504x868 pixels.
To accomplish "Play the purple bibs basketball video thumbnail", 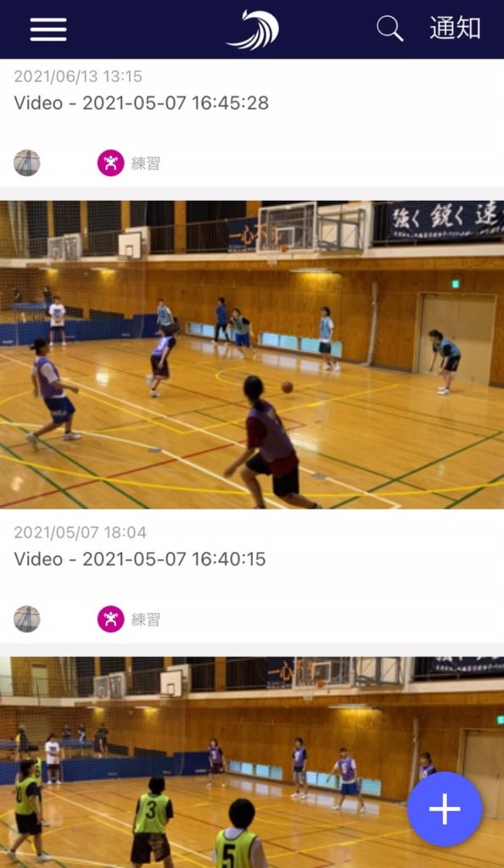I will coord(252,355).
